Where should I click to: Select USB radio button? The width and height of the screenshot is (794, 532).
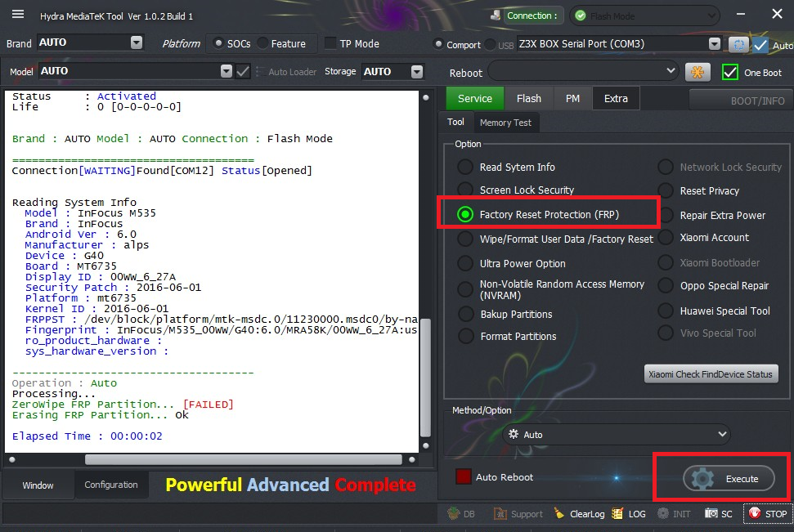pyautogui.click(x=490, y=45)
